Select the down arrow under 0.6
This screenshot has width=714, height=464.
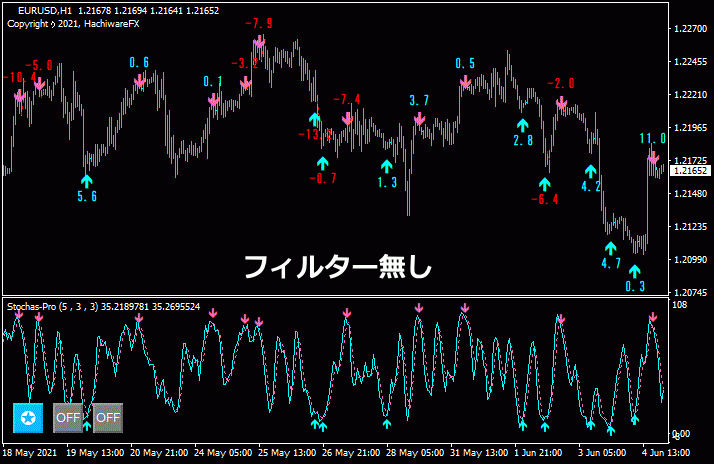point(140,81)
